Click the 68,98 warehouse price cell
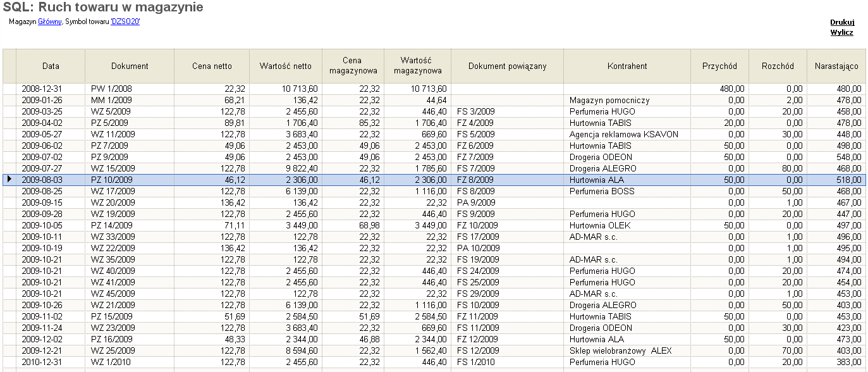The height and width of the screenshot is (372, 868). (353, 225)
